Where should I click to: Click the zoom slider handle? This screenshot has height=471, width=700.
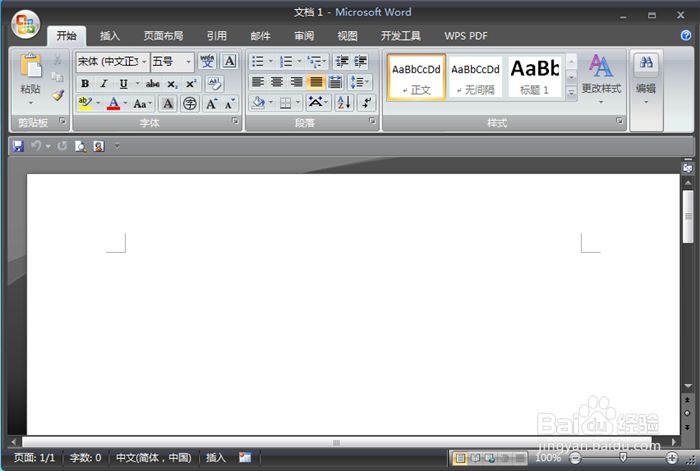pyautogui.click(x=623, y=457)
